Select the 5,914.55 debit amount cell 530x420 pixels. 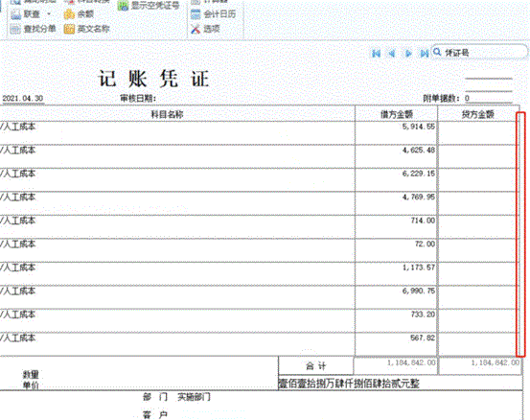396,133
